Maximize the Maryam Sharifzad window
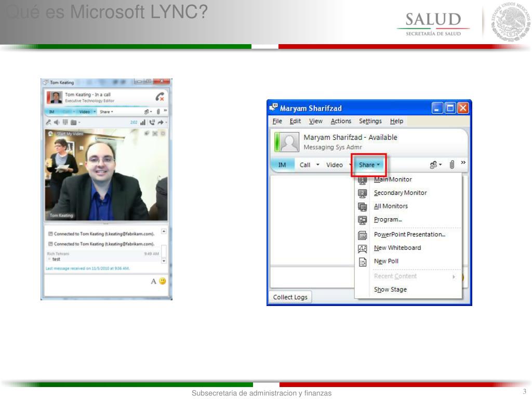 [x=450, y=108]
